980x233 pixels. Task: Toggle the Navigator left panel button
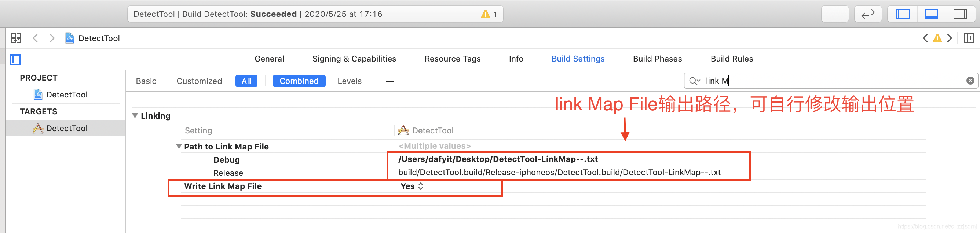tap(903, 14)
